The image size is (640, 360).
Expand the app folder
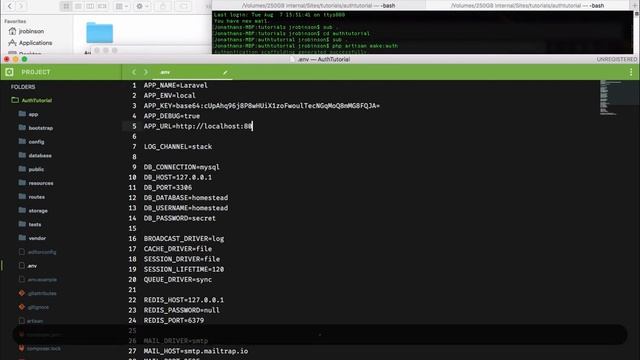[x=28, y=114]
